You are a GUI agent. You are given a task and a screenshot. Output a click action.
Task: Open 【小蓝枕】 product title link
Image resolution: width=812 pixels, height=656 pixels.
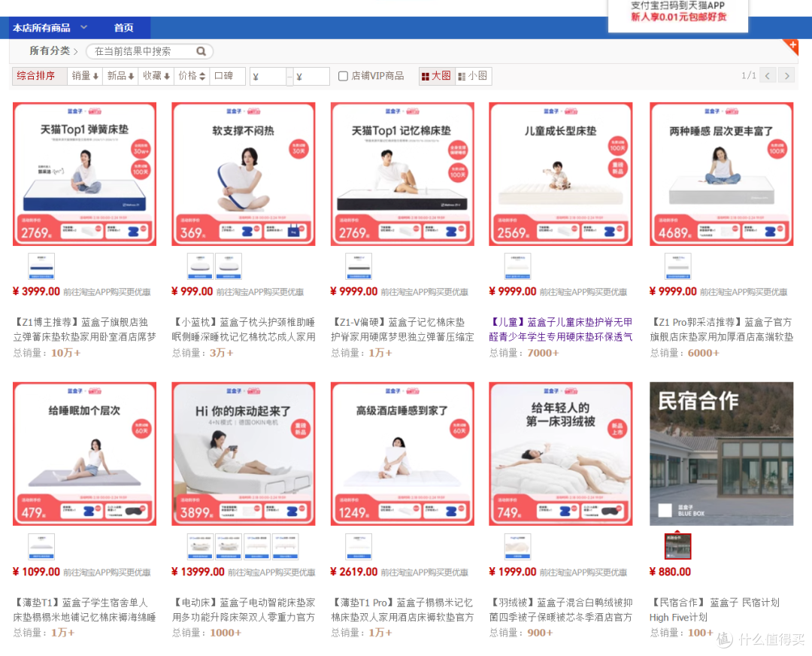click(244, 330)
